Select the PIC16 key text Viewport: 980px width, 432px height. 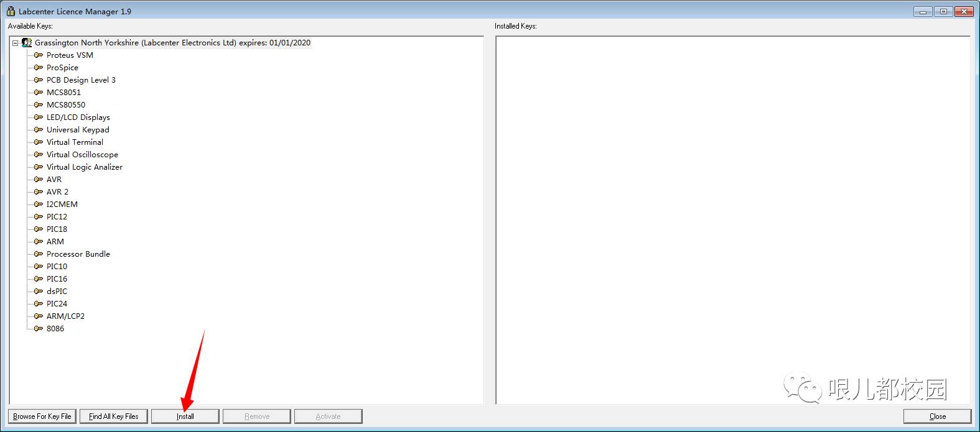pyautogui.click(x=57, y=279)
